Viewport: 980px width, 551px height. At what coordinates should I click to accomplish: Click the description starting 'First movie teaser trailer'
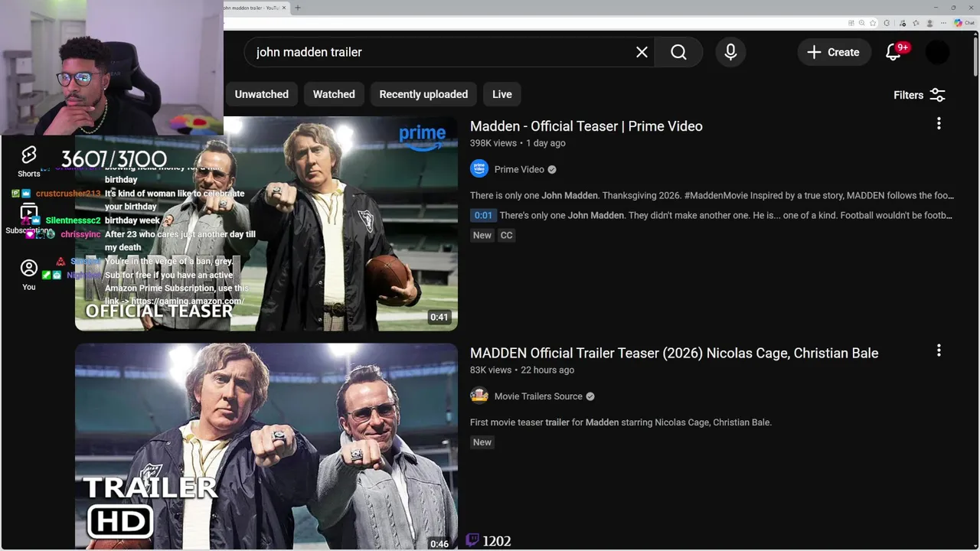[x=621, y=422]
